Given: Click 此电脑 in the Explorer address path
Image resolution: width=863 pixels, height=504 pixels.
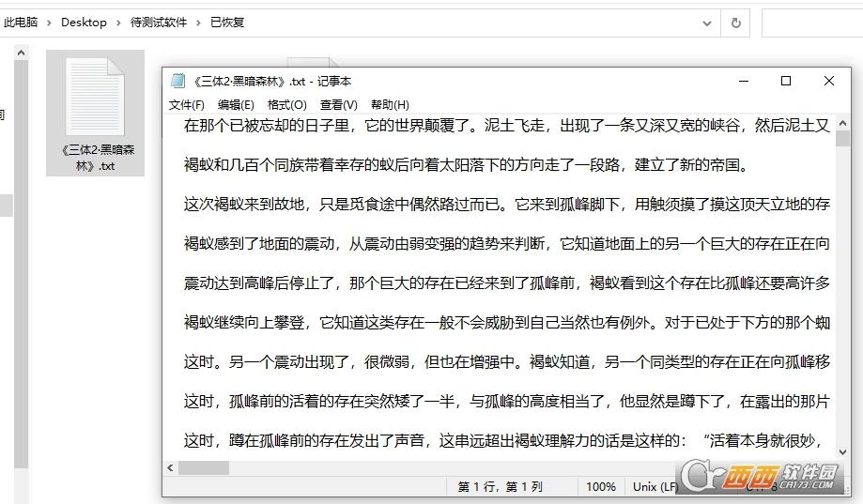Looking at the screenshot, I should (21, 22).
